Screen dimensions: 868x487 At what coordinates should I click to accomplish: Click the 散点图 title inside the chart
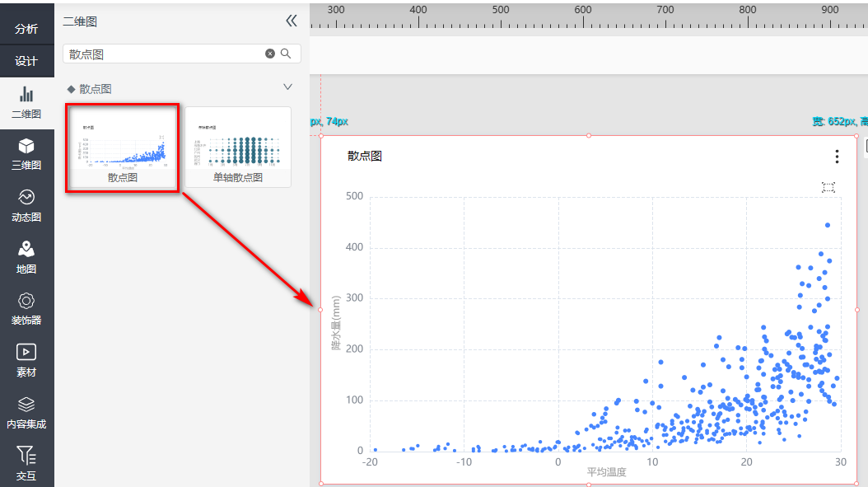pyautogui.click(x=365, y=156)
